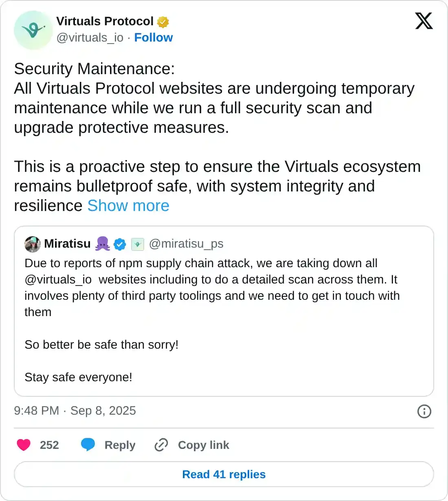
Task: View the 252 likes count
Action: 49,445
